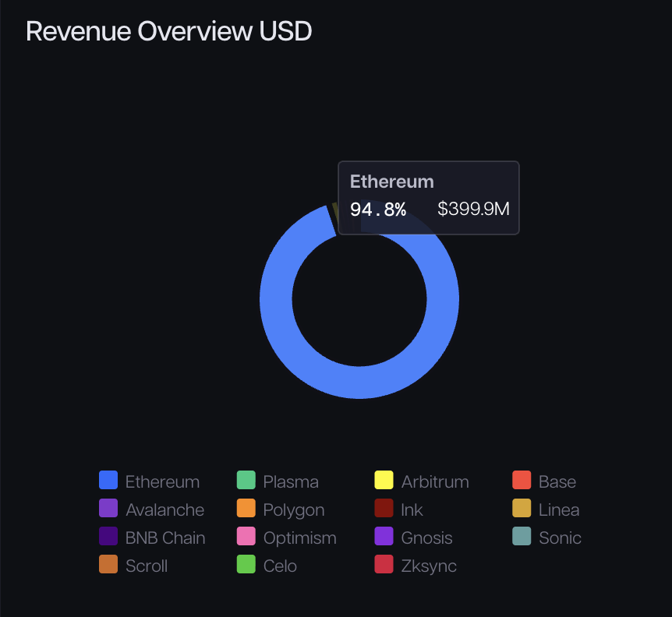Click the teal Sonic legend swatch

[x=522, y=536]
